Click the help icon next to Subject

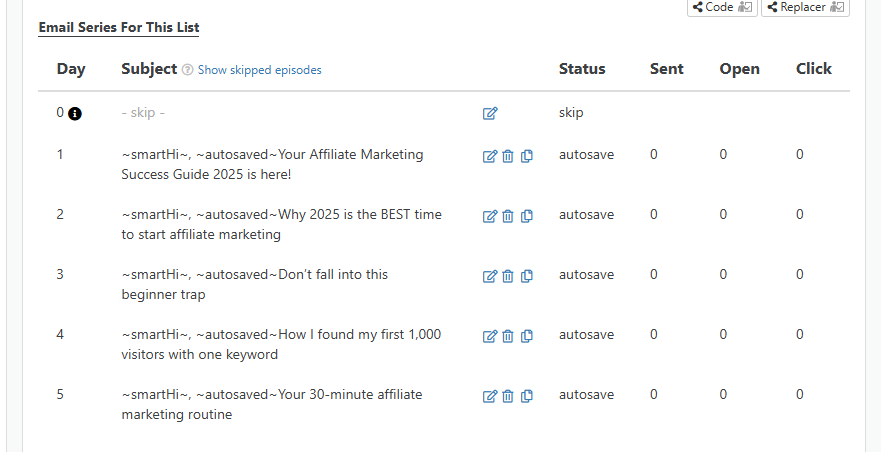pos(187,70)
